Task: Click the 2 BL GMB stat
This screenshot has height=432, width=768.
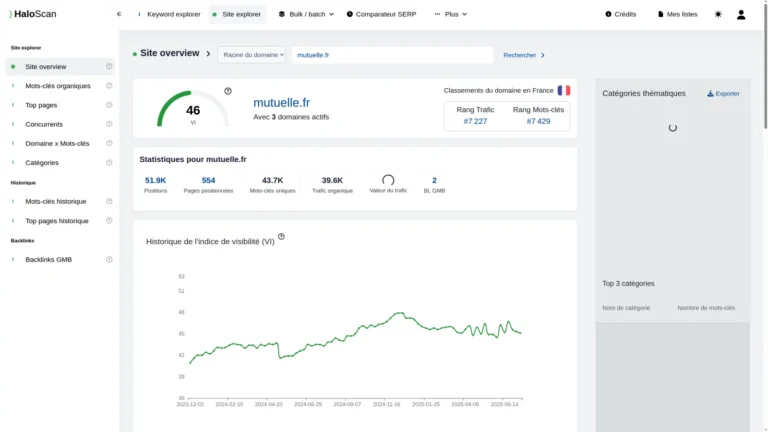Action: (x=434, y=184)
